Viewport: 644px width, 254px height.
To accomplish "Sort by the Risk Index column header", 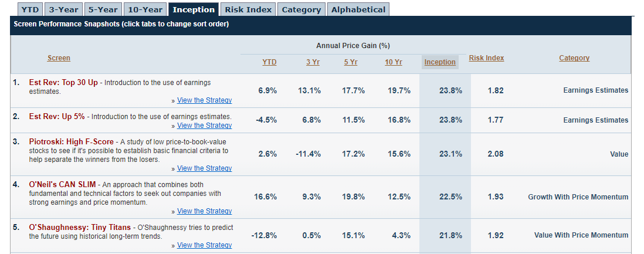I will pos(486,58).
